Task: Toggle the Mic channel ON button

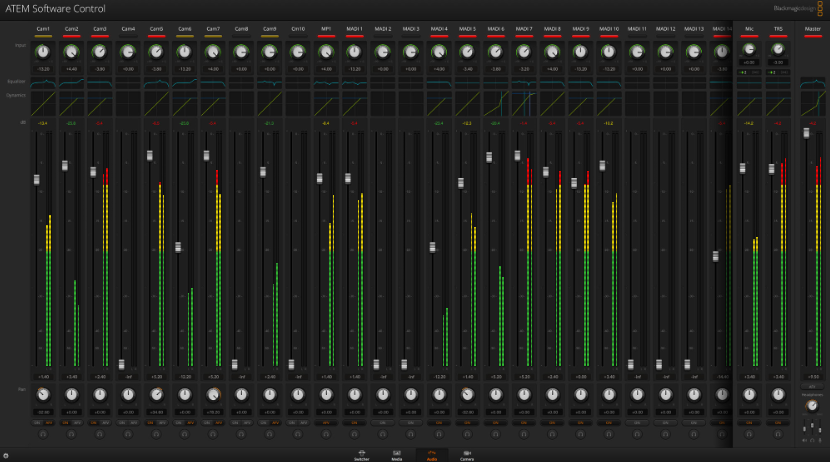Action: 749,422
